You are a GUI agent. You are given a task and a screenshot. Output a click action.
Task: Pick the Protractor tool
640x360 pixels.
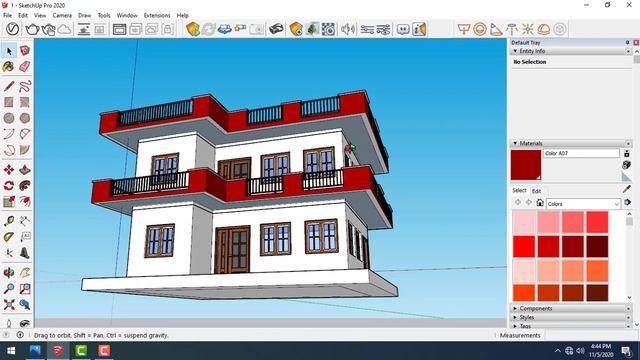9,237
